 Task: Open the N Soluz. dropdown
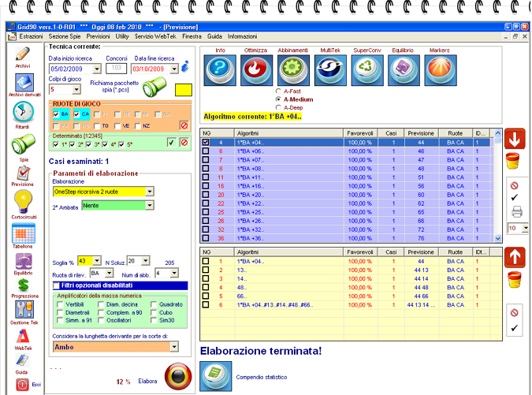(x=146, y=261)
